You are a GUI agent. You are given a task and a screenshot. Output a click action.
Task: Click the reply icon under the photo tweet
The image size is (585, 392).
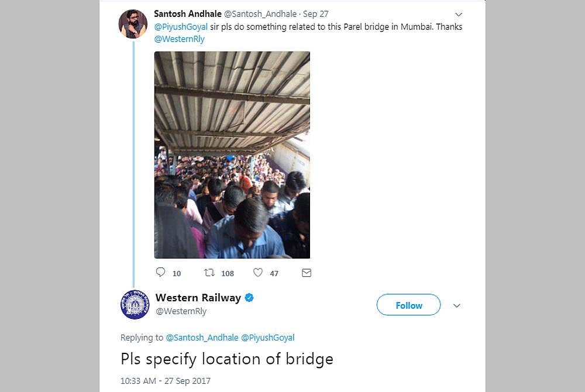pyautogui.click(x=160, y=273)
